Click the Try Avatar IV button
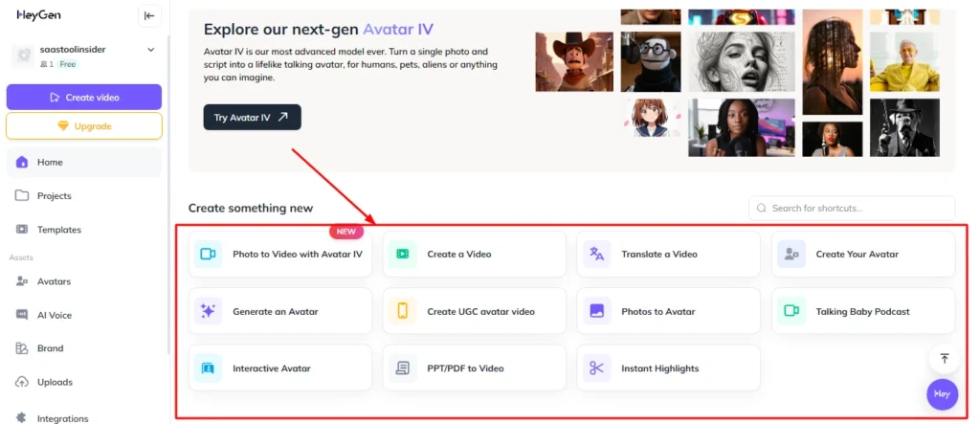The width and height of the screenshot is (980, 424). click(x=252, y=117)
